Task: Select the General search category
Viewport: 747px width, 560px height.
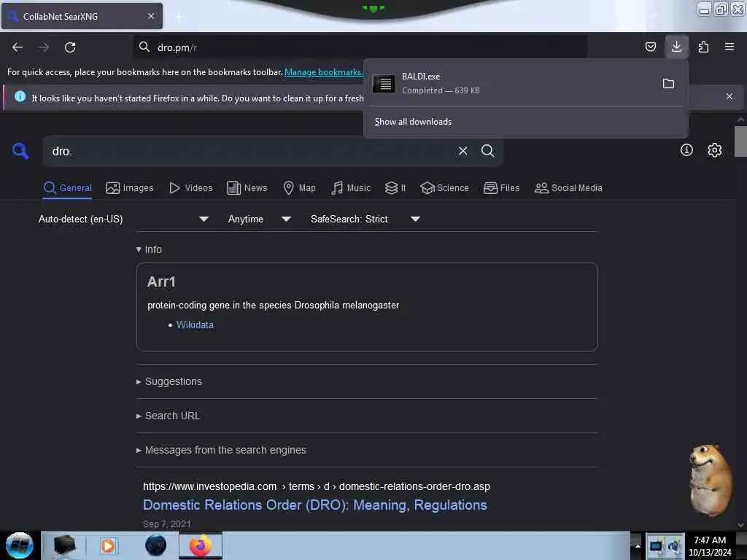Action: click(68, 188)
